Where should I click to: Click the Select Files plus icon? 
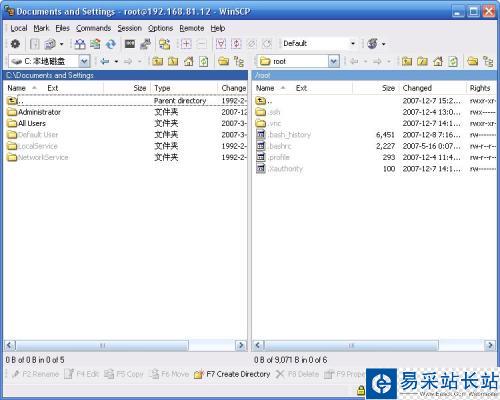(x=186, y=44)
